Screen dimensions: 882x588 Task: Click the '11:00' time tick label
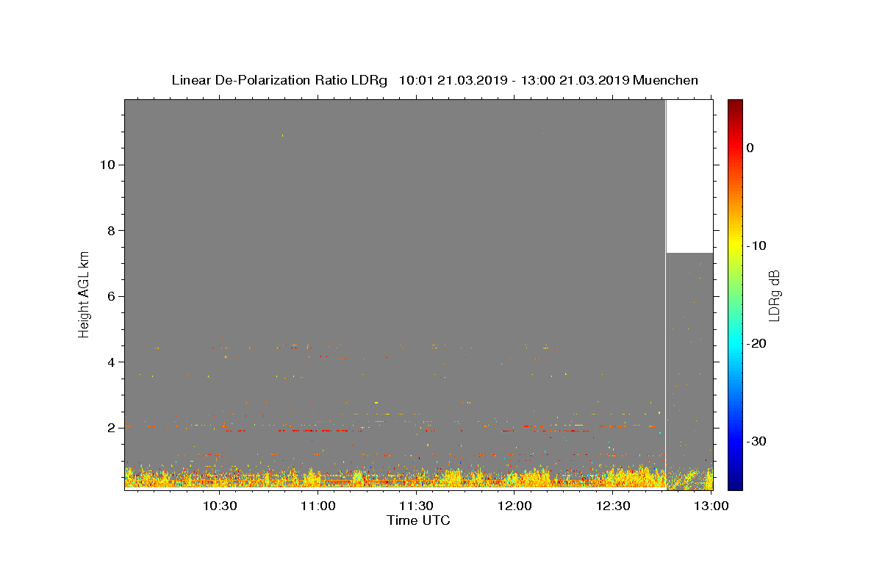[318, 506]
